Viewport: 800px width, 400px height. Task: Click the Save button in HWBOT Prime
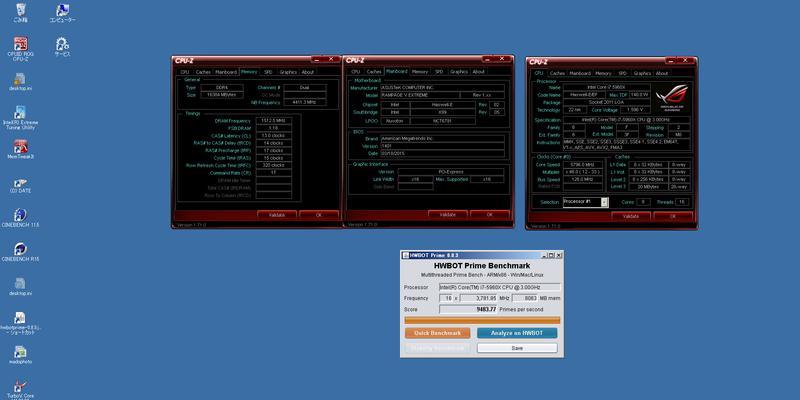(x=517, y=348)
